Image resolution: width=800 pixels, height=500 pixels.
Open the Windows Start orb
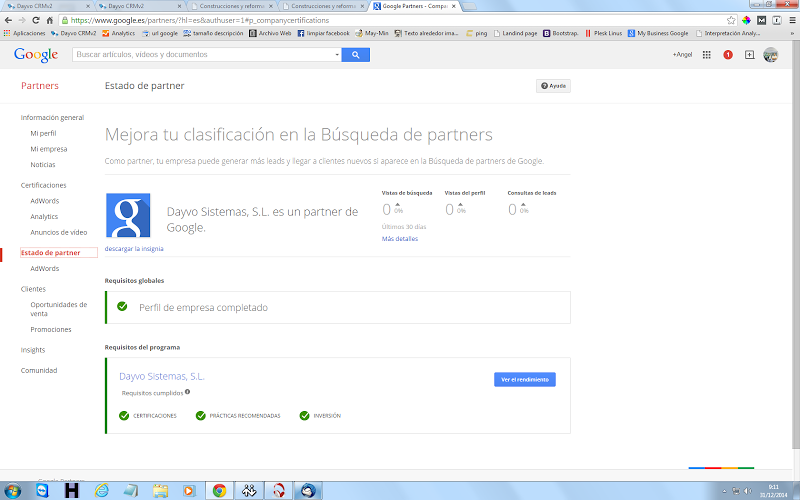point(13,491)
